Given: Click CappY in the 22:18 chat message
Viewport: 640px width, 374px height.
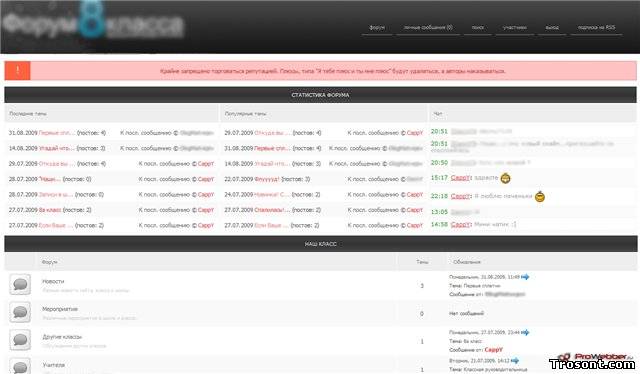Looking at the screenshot, I should pyautogui.click(x=460, y=196).
